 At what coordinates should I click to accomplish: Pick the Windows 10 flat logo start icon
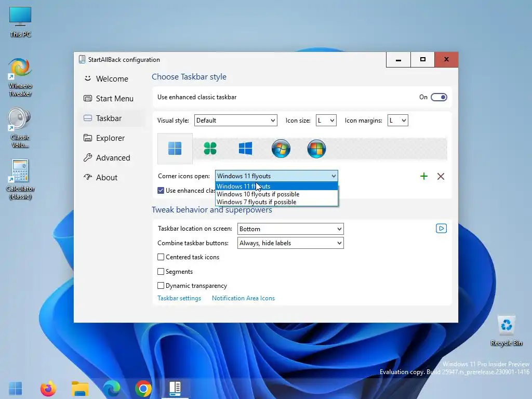(x=245, y=149)
